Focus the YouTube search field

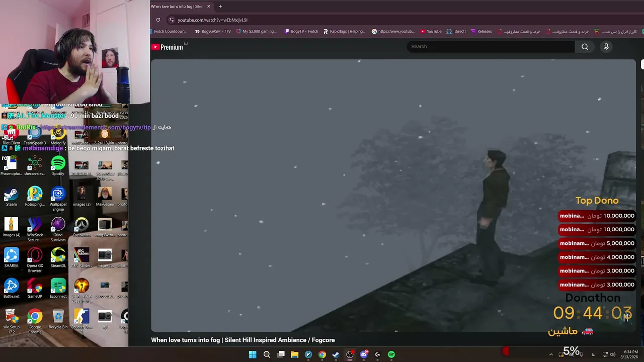tap(491, 47)
